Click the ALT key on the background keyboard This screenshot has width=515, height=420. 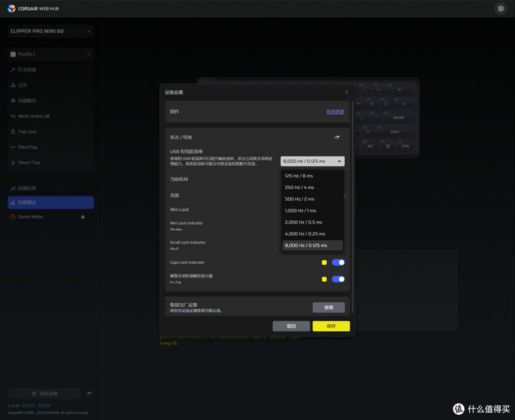coord(370,146)
